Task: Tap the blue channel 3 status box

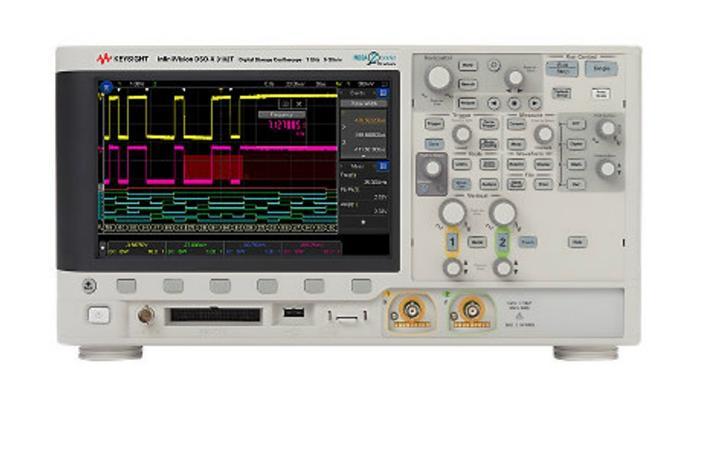Action: click(x=253, y=248)
